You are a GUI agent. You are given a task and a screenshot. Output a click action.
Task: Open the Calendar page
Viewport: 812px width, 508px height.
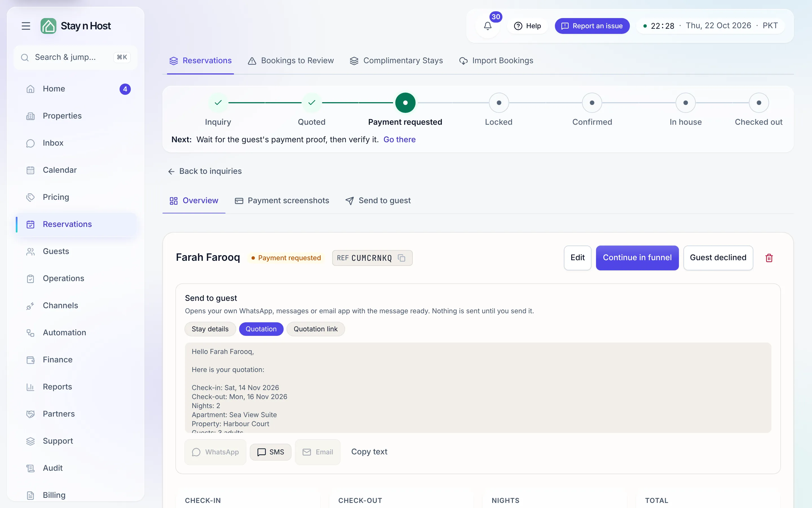point(76,170)
